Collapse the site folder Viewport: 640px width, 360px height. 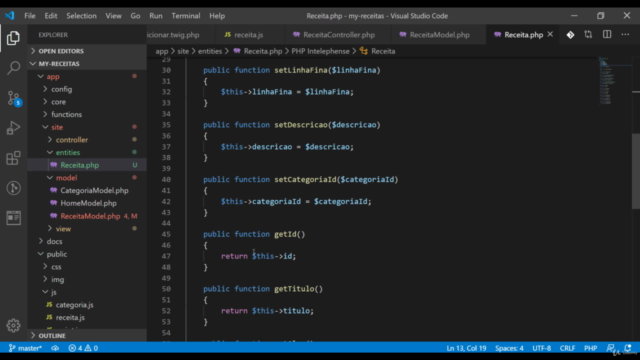pyautogui.click(x=87, y=127)
